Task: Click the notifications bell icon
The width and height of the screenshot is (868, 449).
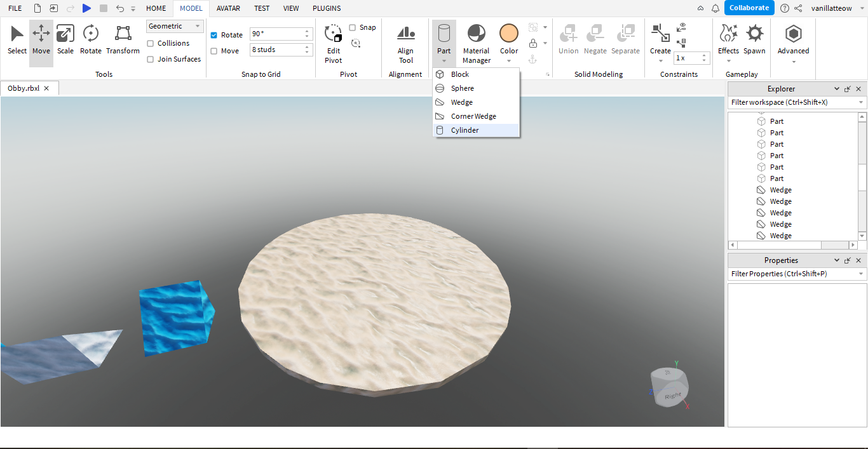Action: 715,8
